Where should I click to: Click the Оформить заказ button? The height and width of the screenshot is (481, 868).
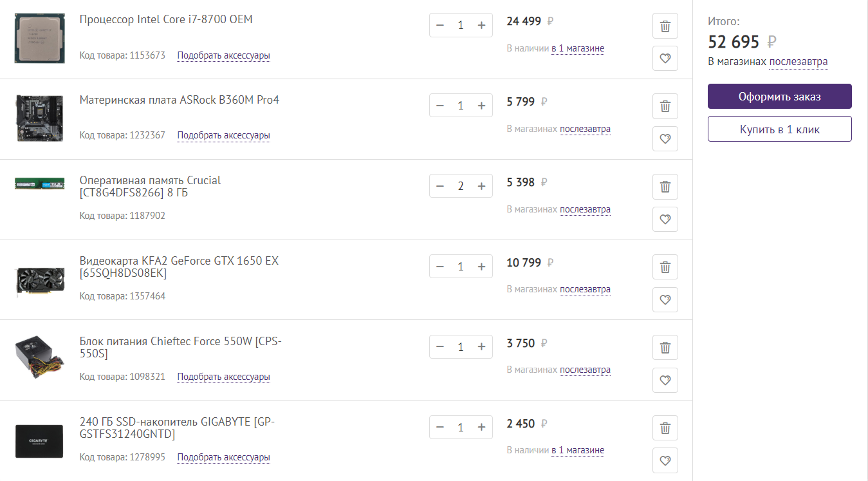pos(779,97)
